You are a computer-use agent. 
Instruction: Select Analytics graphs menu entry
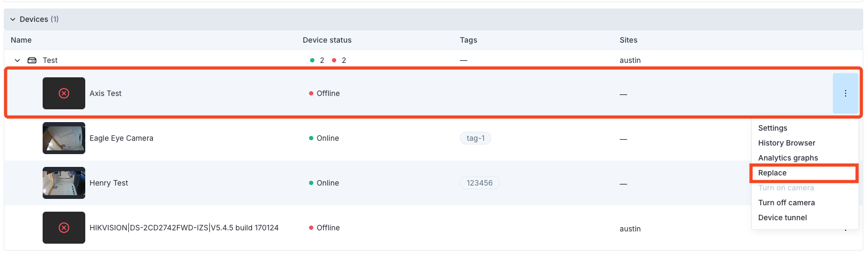click(788, 158)
